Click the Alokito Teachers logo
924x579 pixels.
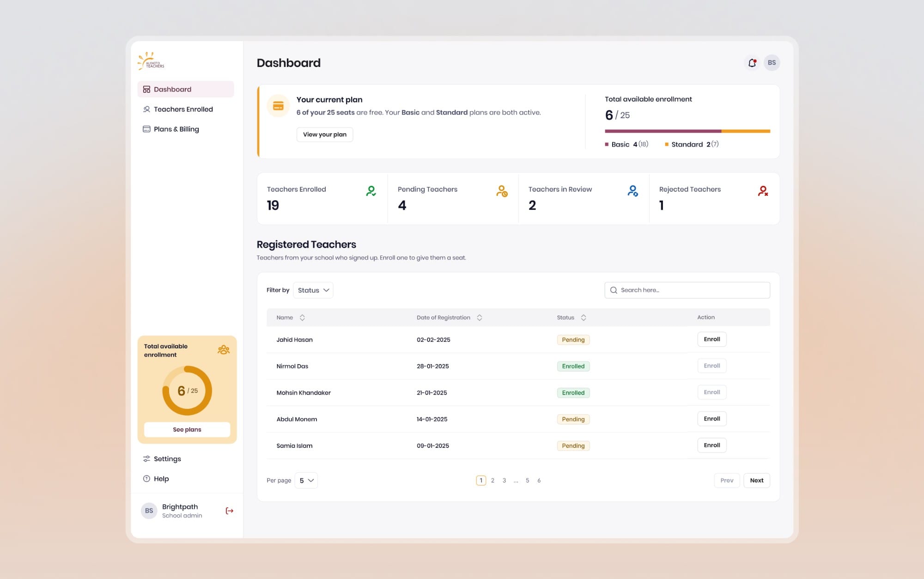pyautogui.click(x=151, y=61)
